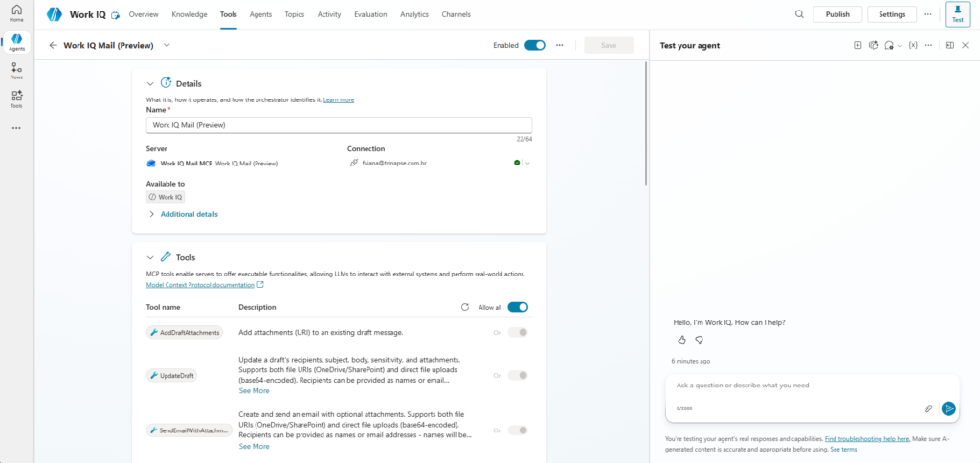Screen dimensions: 980x463
Task: Open variables {x} icon in test panel
Action: [x=913, y=45]
